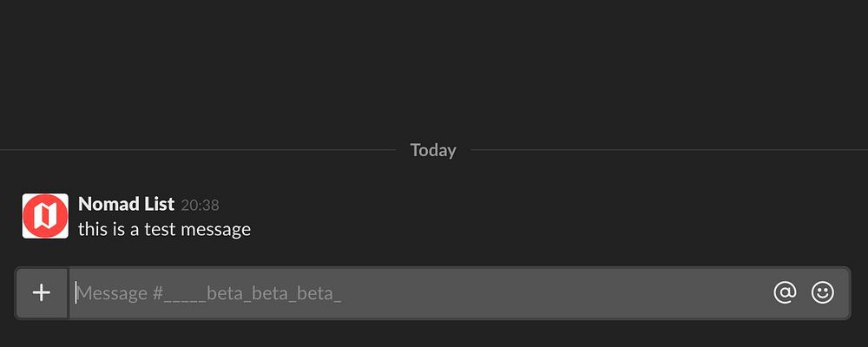
Task: Click the Nomad List sender name
Action: [x=126, y=204]
